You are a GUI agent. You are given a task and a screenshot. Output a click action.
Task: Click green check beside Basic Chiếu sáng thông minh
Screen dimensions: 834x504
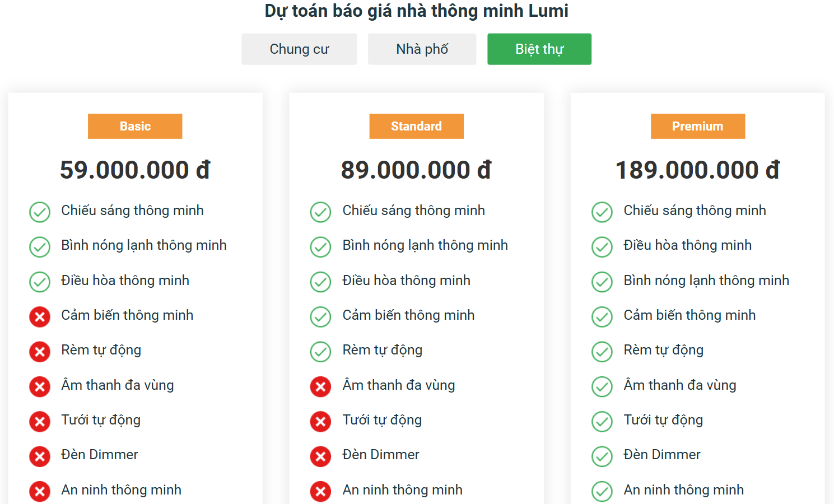(40, 212)
